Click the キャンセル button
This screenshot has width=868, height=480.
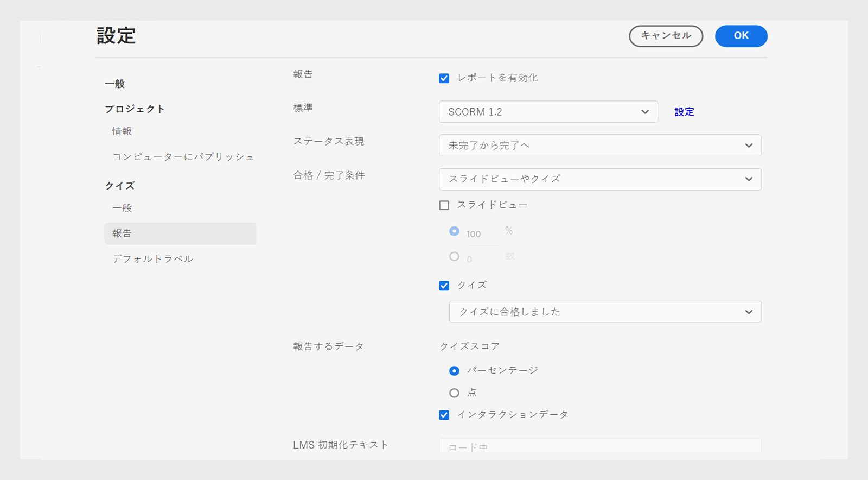[666, 36]
